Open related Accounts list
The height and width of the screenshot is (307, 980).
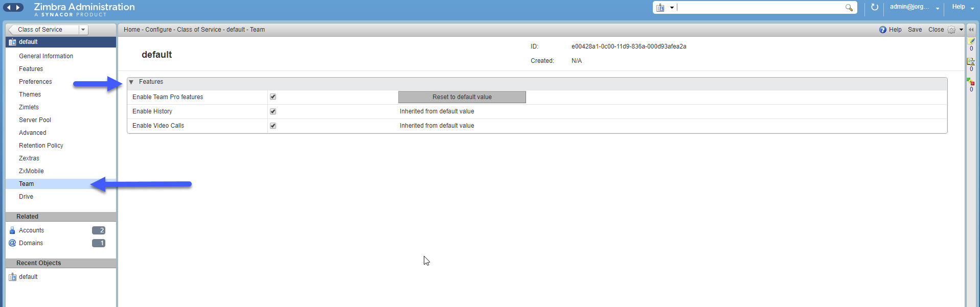coord(31,230)
